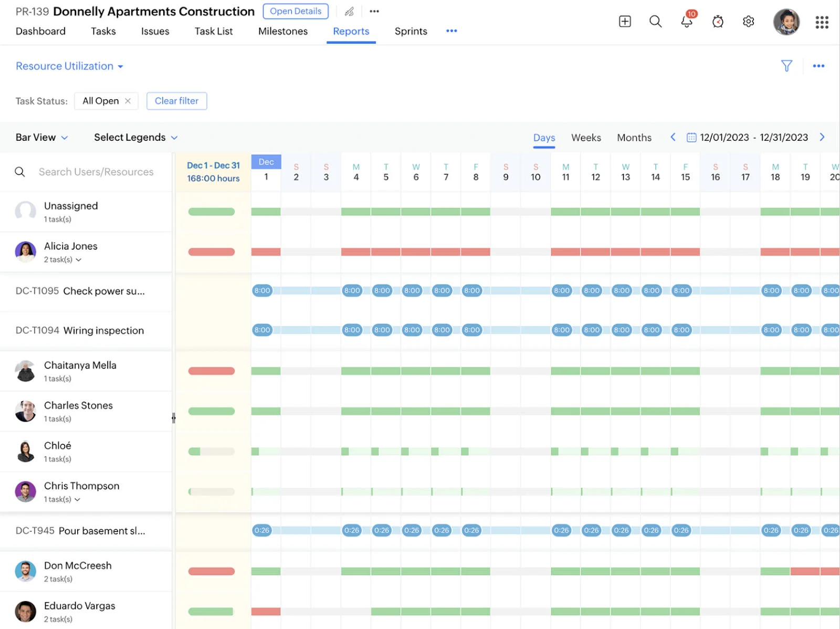Click Eduardo Vargas avatar

click(x=25, y=612)
